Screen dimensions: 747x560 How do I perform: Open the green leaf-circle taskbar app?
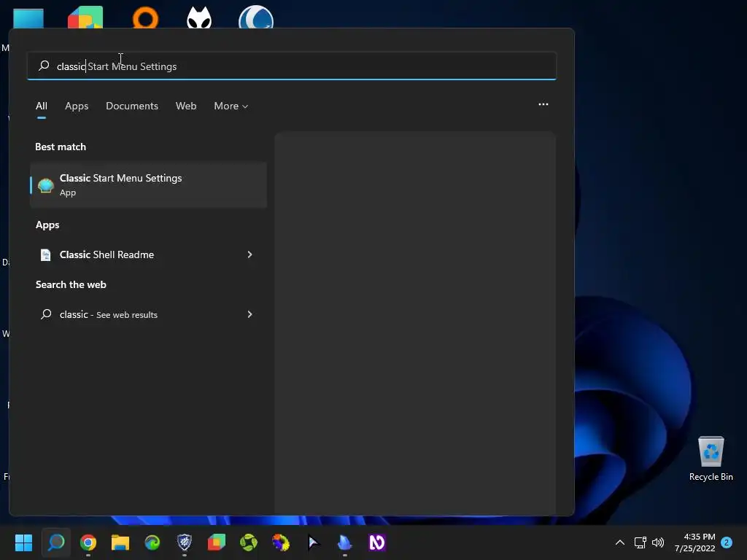tap(249, 542)
